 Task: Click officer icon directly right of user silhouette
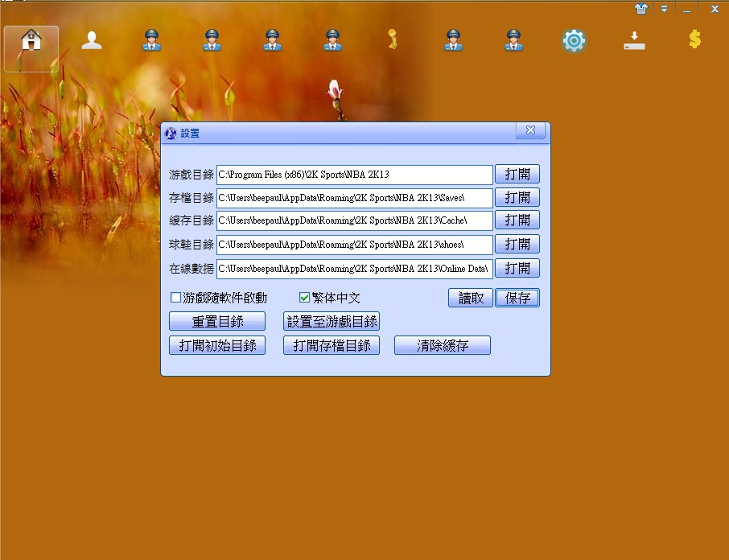[151, 40]
